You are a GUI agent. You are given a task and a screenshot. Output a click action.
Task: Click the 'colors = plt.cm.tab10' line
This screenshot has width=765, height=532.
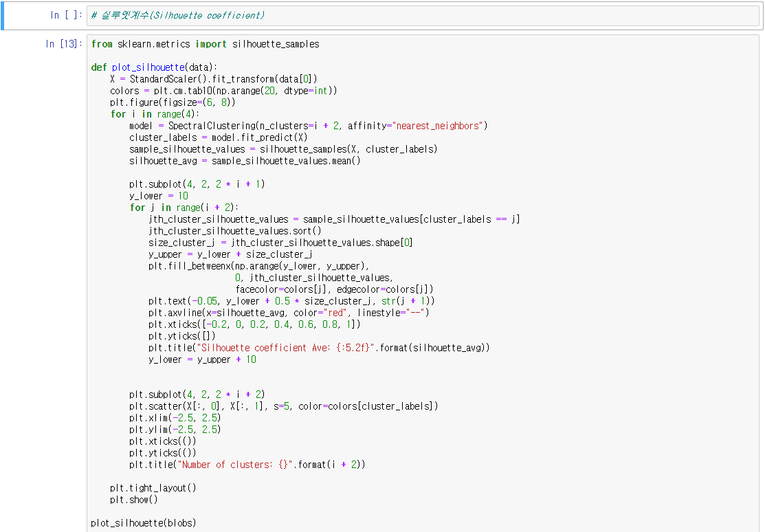[223, 91]
